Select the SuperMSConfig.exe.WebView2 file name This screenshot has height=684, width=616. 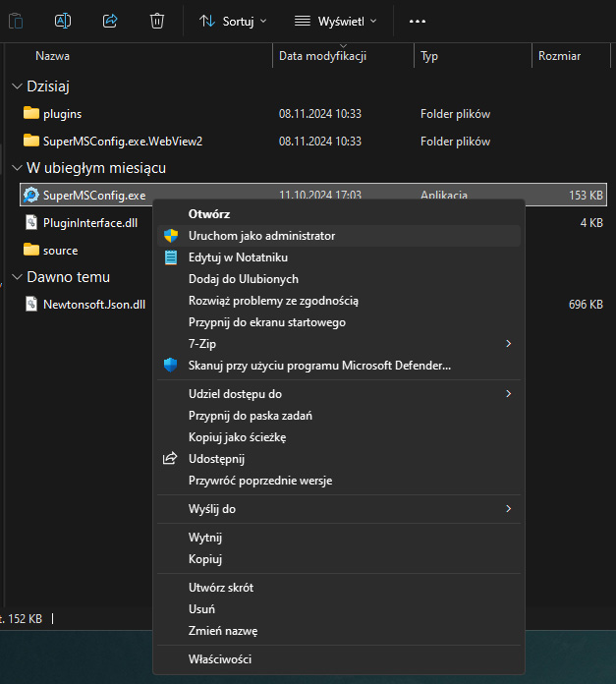[x=123, y=142]
